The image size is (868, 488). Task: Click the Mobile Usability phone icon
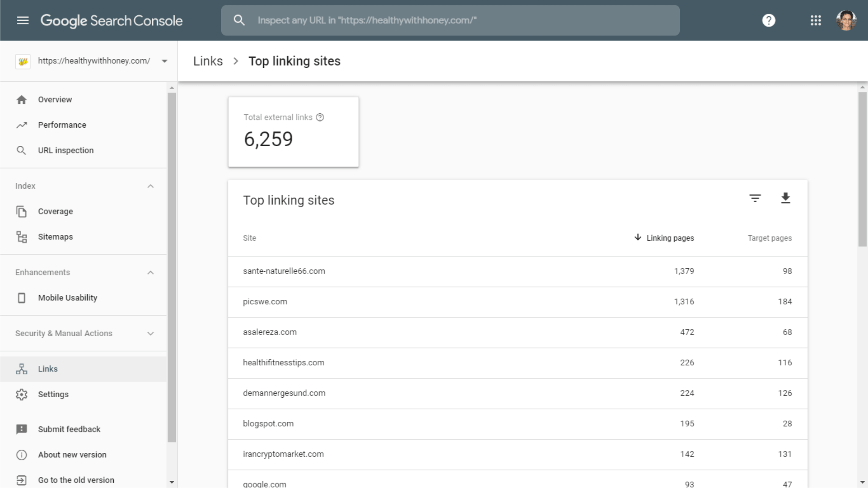click(21, 298)
